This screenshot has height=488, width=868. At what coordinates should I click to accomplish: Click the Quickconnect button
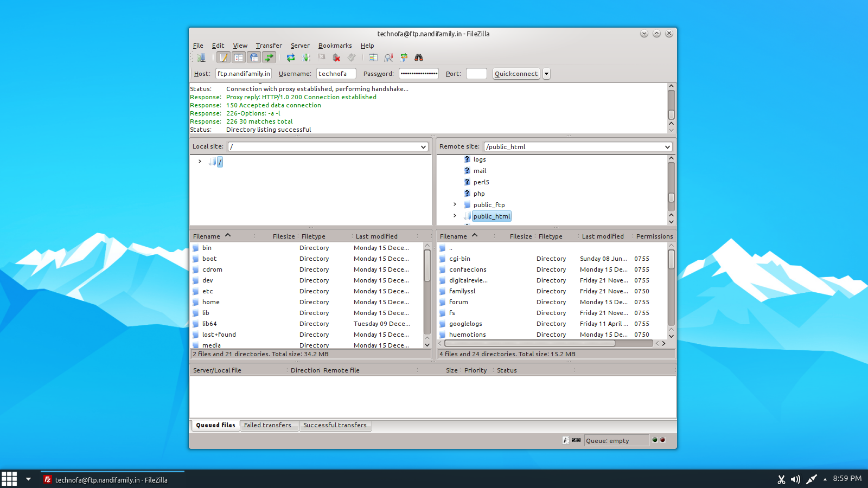coord(516,74)
